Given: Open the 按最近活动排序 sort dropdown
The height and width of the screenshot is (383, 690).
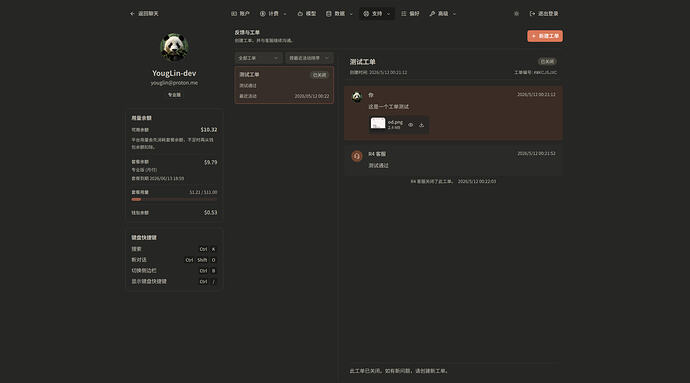Looking at the screenshot, I should (x=309, y=58).
